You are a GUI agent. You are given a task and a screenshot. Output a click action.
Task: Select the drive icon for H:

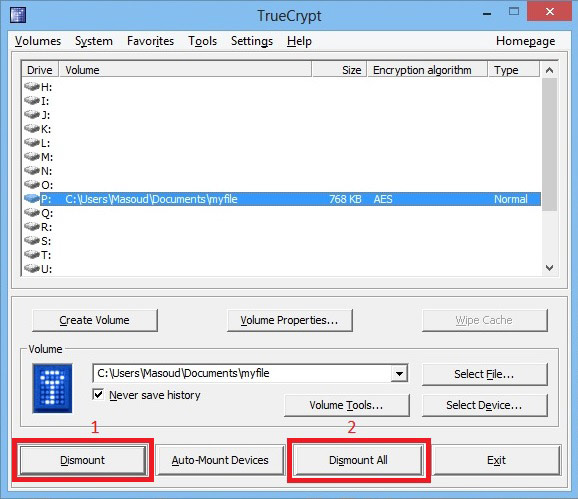click(x=32, y=87)
